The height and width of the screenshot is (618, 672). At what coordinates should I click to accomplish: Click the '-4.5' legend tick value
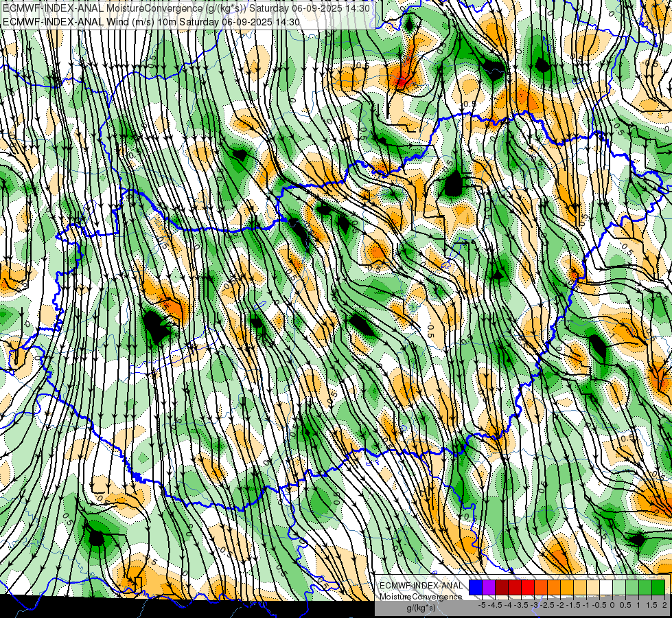point(495,605)
